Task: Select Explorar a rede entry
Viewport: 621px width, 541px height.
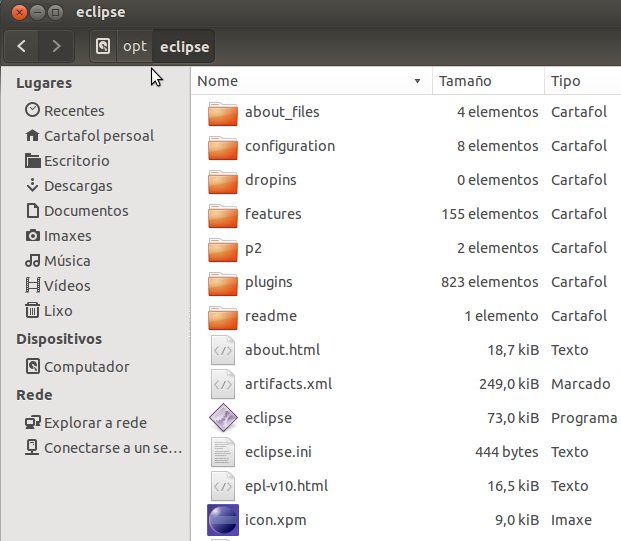Action: [95, 423]
